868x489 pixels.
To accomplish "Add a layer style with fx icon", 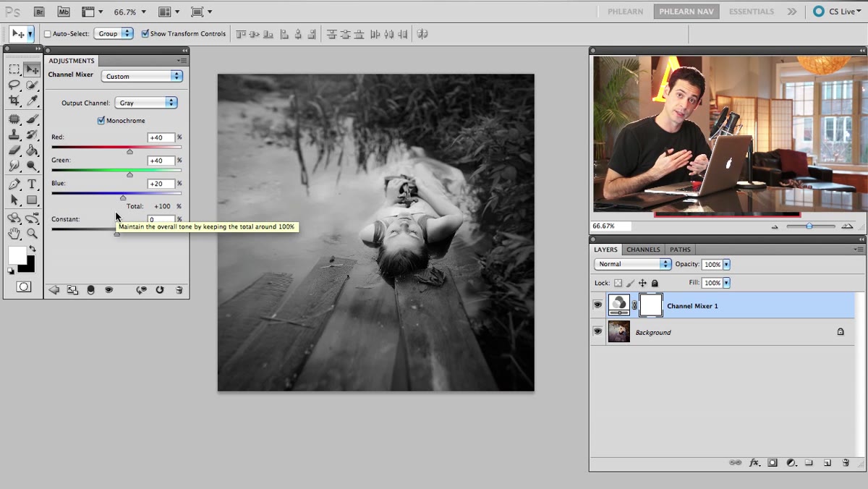I will (x=754, y=462).
